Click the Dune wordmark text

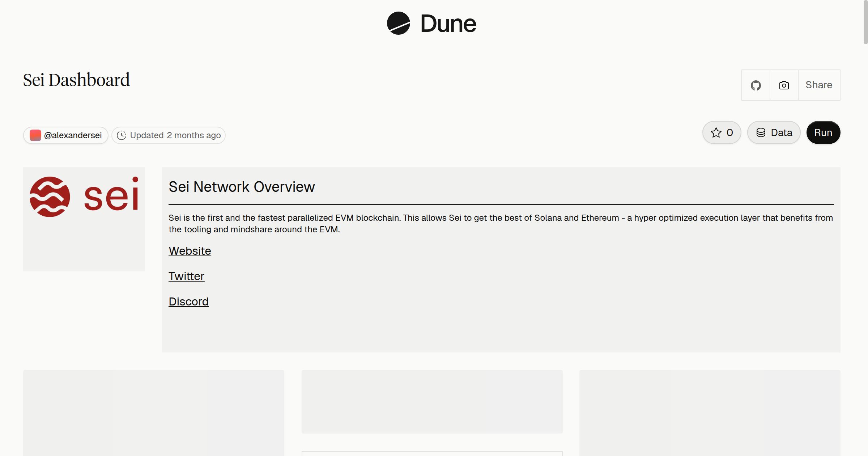(x=448, y=24)
